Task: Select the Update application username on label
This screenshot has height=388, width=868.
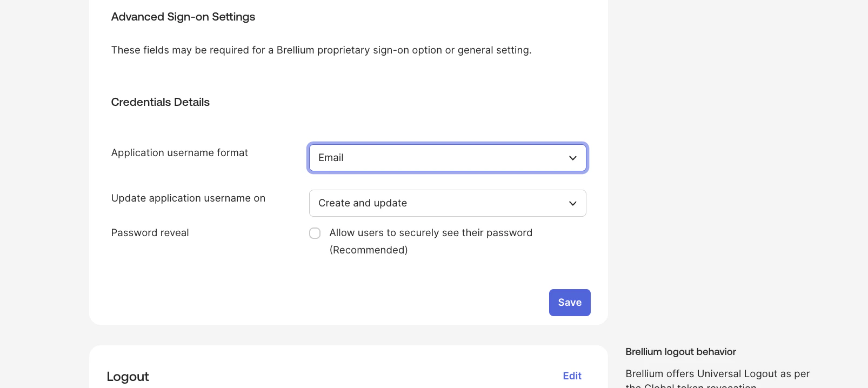Action: pyautogui.click(x=188, y=198)
